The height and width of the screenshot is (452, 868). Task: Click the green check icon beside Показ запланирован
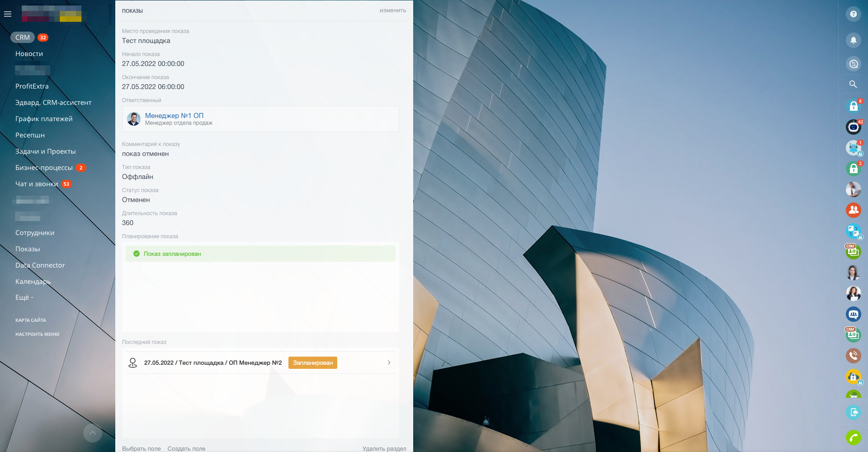[137, 254]
